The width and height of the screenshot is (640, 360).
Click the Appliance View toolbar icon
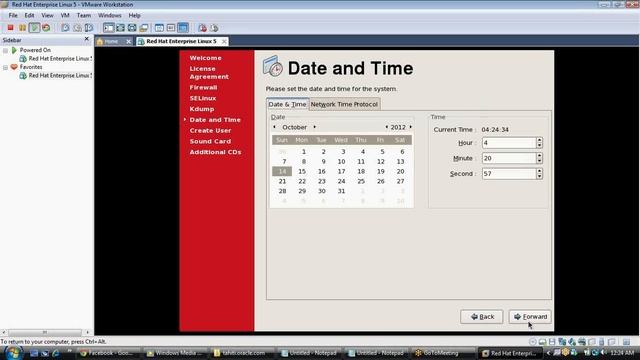point(171,28)
